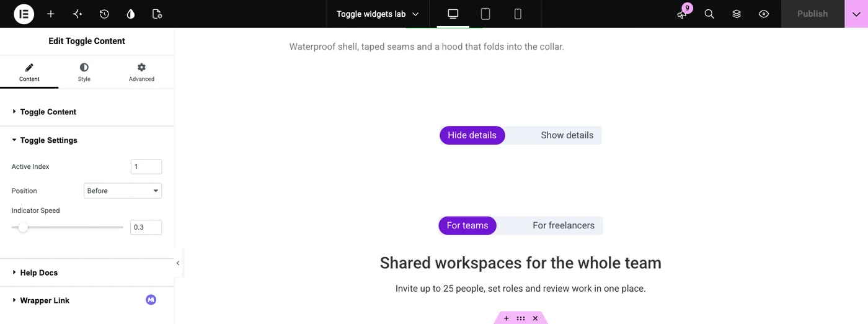Image resolution: width=868 pixels, height=324 pixels.
Task: Click the preview changes eye icon
Action: [764, 14]
